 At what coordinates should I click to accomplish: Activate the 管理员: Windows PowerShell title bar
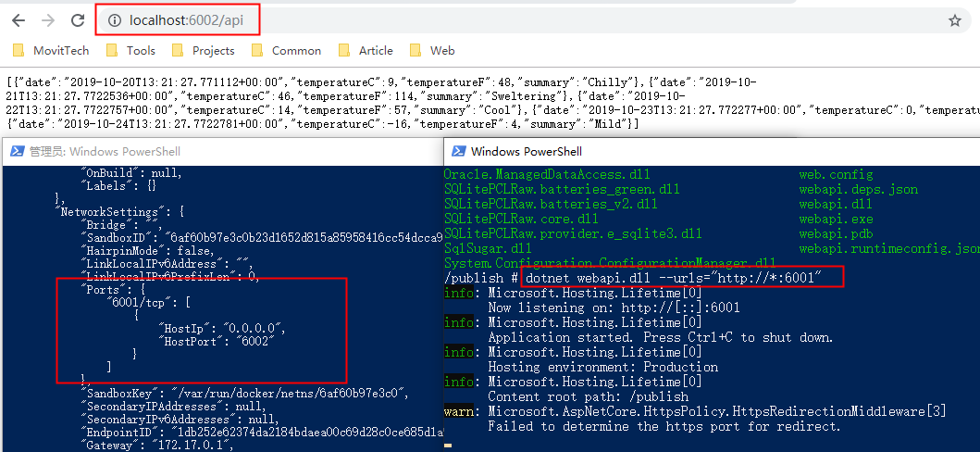222,151
